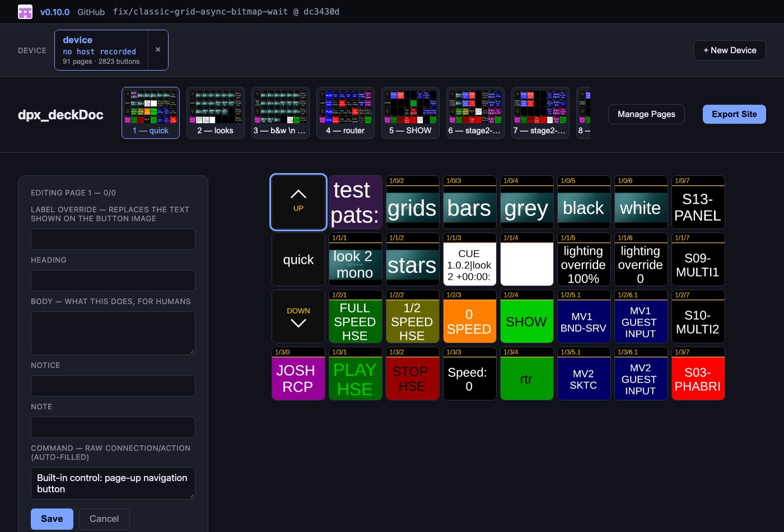
Task: Select the purple 'JOSH RCP' button
Action: (298, 374)
